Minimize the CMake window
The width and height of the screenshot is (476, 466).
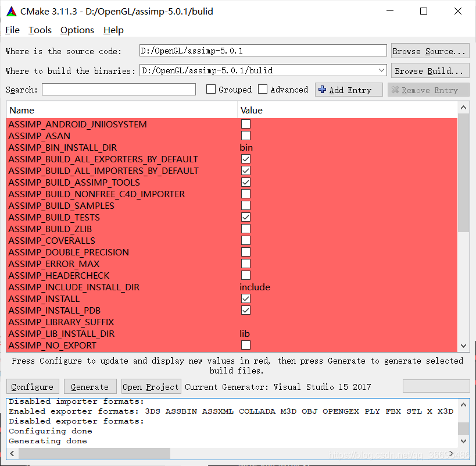[x=390, y=11]
